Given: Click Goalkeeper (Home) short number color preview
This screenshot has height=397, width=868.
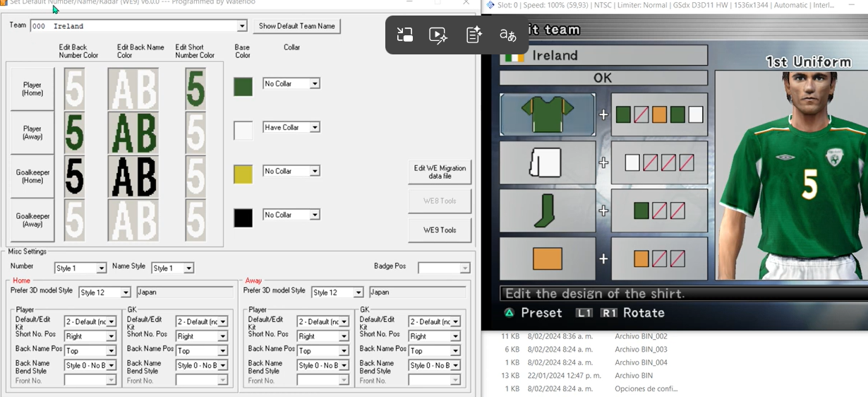Looking at the screenshot, I should click(195, 176).
